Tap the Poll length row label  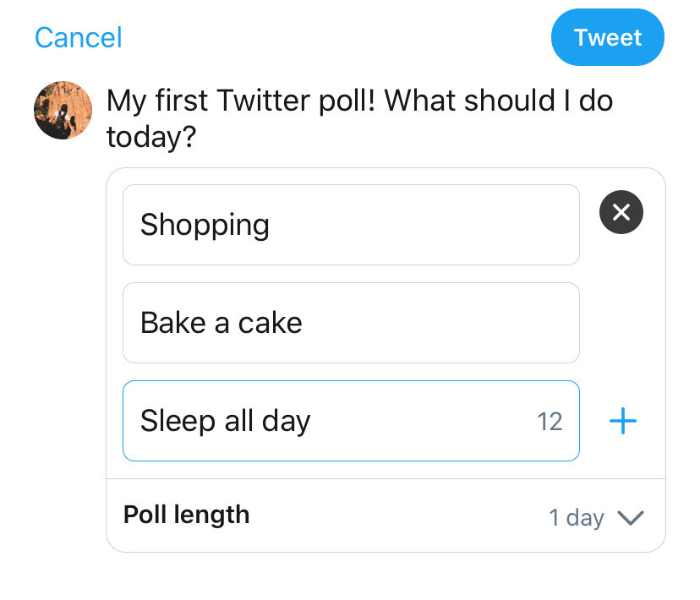click(x=186, y=515)
